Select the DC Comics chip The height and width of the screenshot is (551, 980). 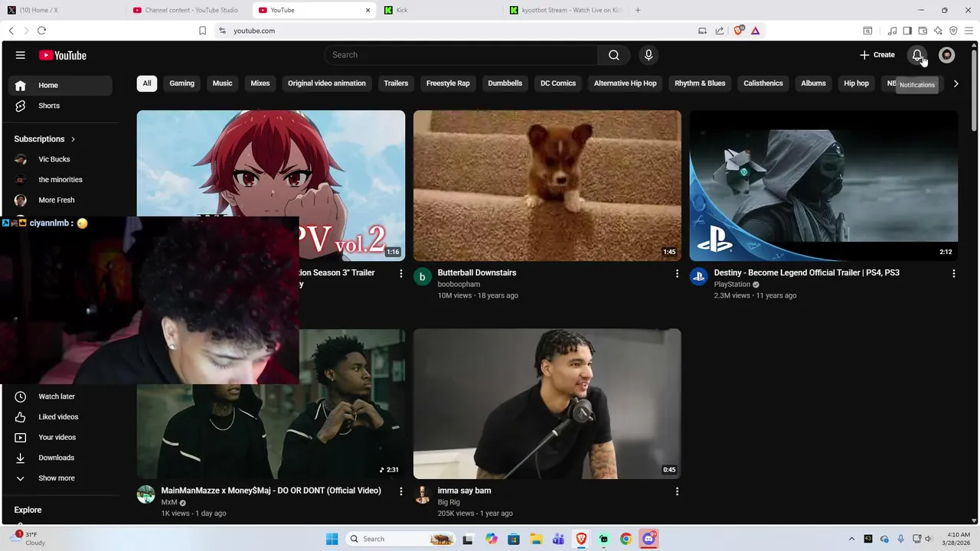(x=558, y=83)
